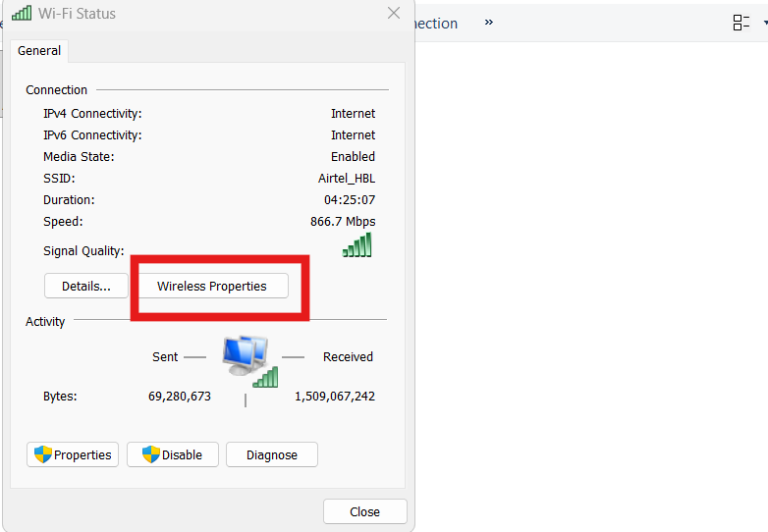Select the General tab
Image resolution: width=768 pixels, height=532 pixels.
coord(39,51)
